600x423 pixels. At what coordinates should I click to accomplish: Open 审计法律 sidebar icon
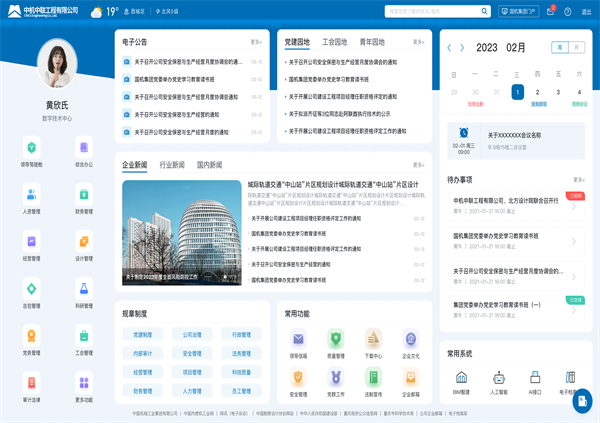[31, 383]
